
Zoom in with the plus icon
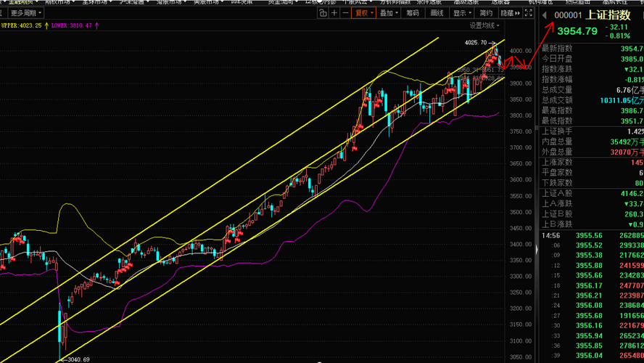click(334, 13)
